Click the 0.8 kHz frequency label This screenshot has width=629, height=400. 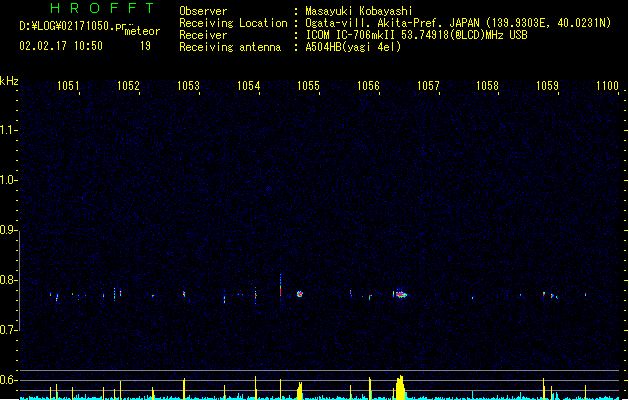tap(9, 280)
